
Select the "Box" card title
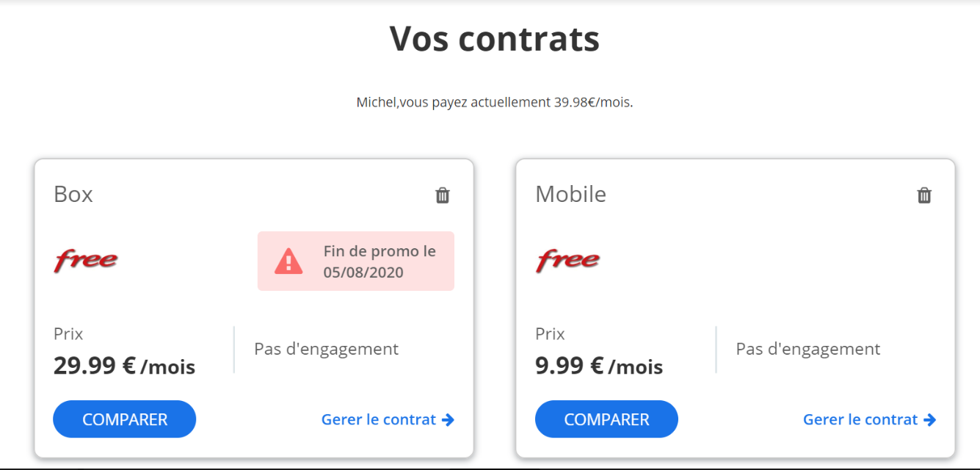[x=73, y=195]
